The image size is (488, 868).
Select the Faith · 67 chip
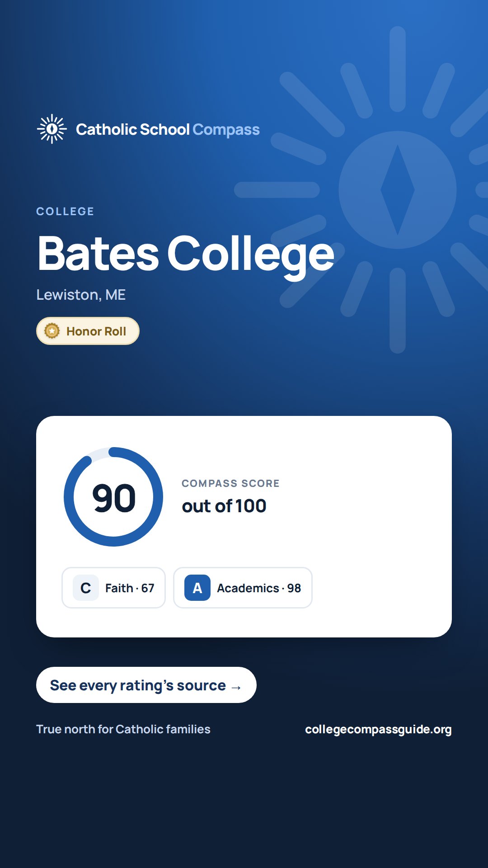113,588
